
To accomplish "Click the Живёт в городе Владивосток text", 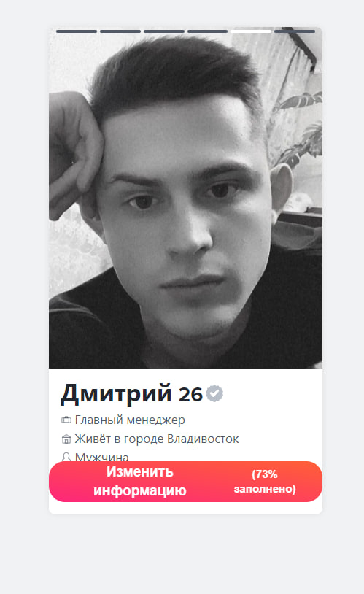I will click(x=157, y=439).
